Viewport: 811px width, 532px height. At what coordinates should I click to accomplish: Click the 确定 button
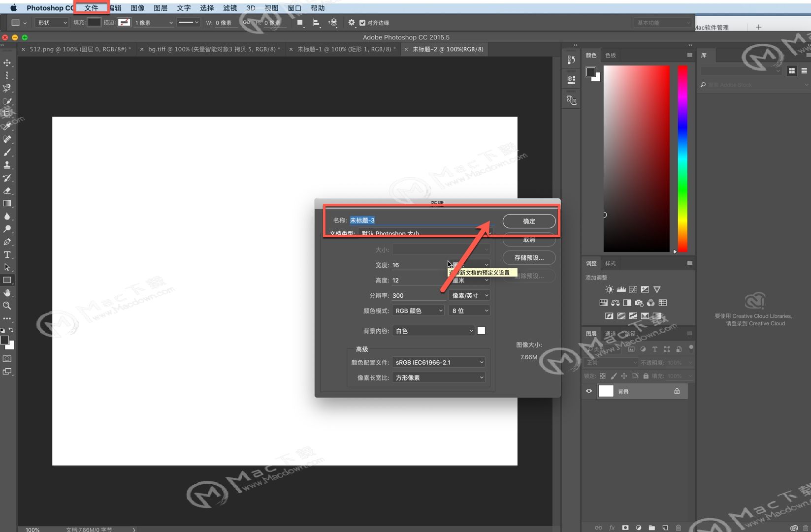tap(529, 221)
